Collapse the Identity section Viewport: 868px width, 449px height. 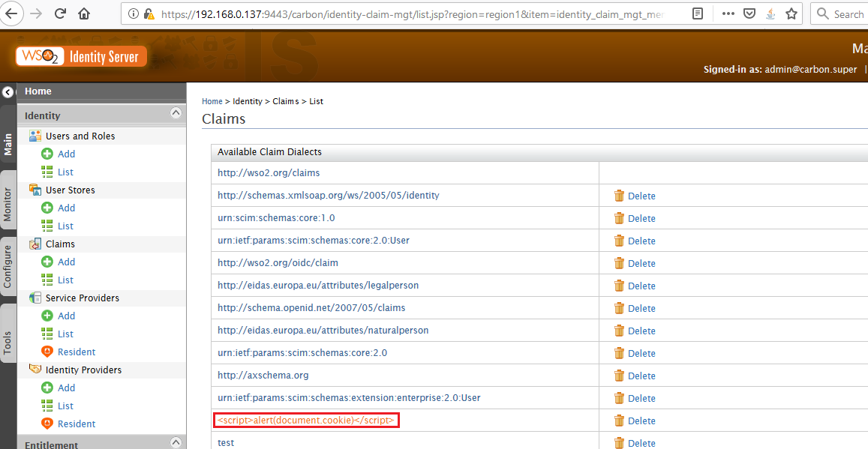tap(176, 114)
